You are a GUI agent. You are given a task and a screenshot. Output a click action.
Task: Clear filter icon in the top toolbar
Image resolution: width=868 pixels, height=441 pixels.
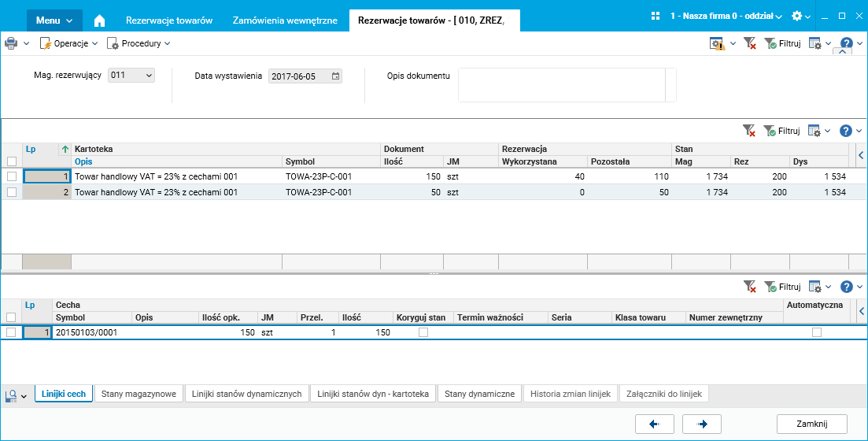pyautogui.click(x=749, y=44)
